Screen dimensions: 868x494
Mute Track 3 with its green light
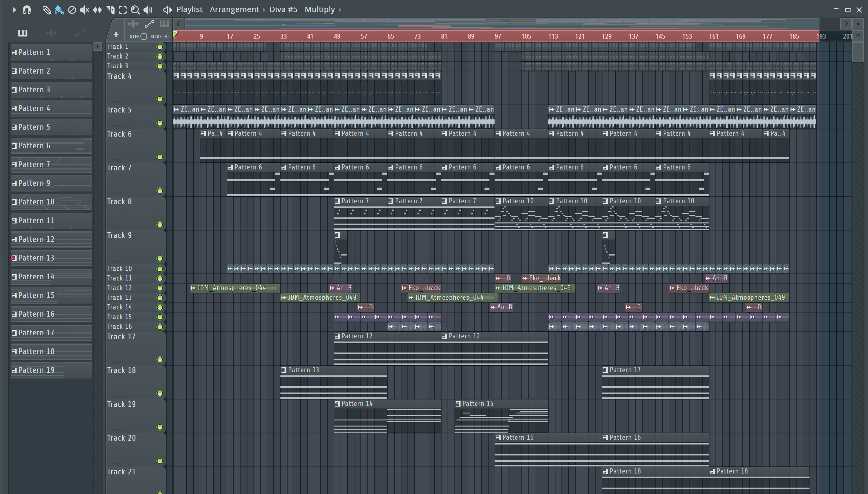point(160,66)
